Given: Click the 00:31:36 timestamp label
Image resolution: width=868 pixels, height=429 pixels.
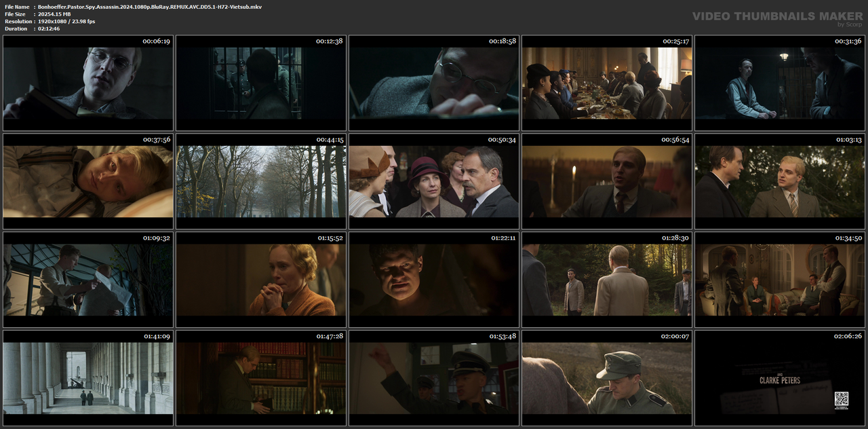Looking at the screenshot, I should tap(848, 41).
